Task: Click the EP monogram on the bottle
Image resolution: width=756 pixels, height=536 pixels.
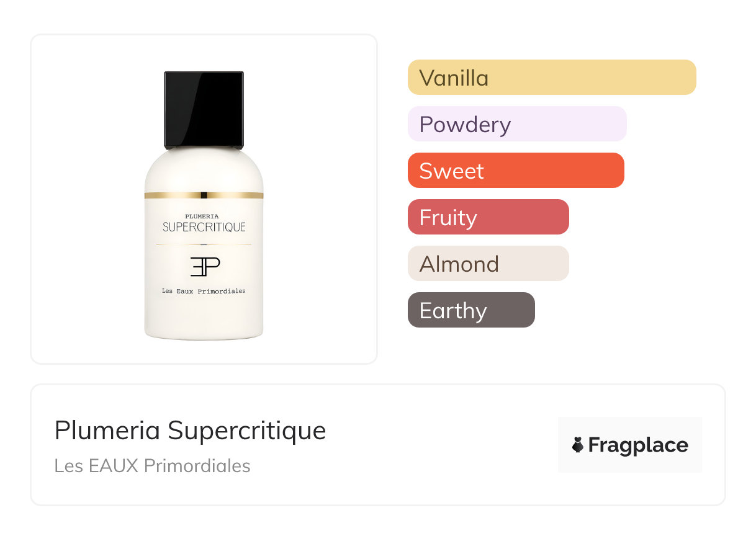Action: pyautogui.click(x=204, y=266)
